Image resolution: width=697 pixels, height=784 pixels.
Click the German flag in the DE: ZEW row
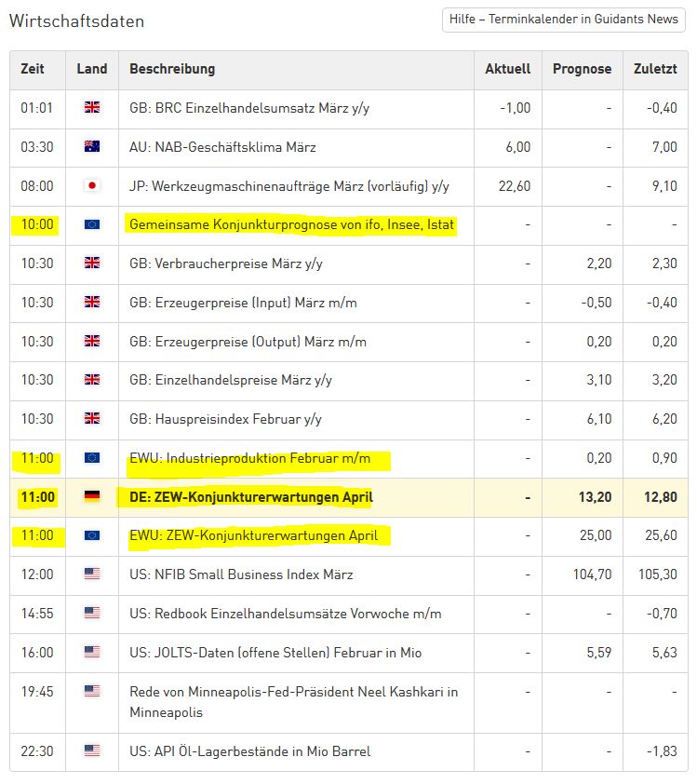pos(92,496)
